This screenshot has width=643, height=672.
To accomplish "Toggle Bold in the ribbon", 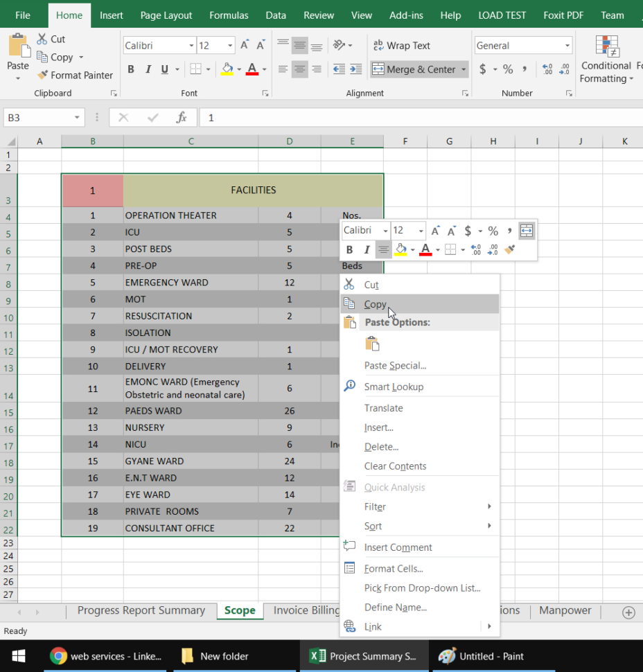I will 131,69.
